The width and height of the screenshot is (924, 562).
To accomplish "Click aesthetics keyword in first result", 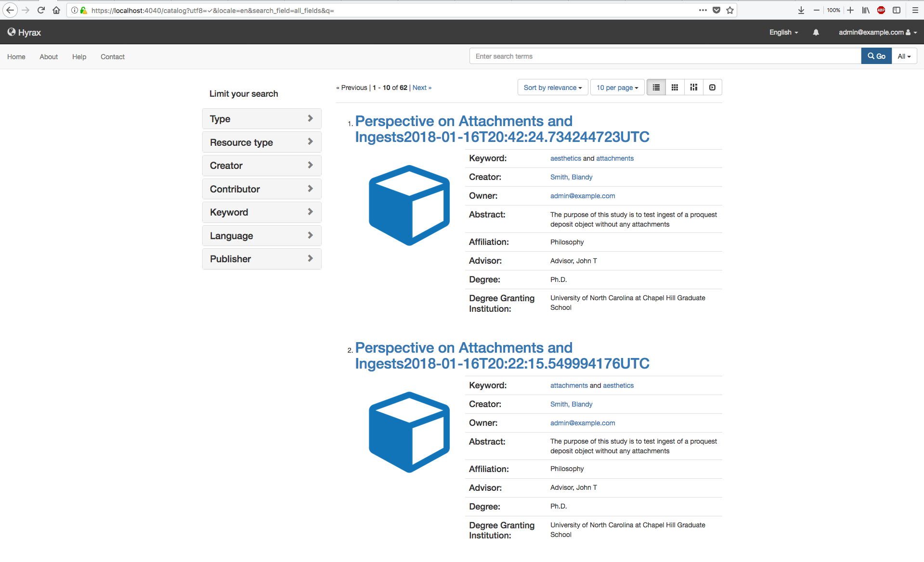I will click(x=565, y=158).
